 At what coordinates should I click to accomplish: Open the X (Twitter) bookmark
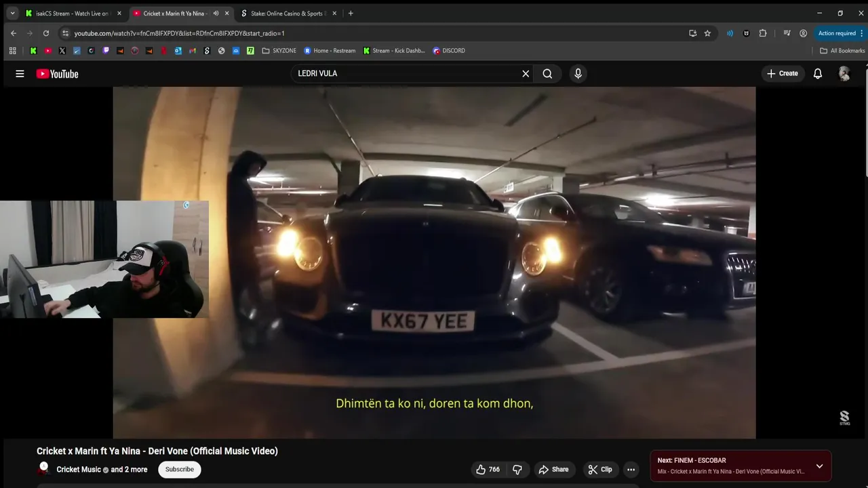[x=62, y=51]
